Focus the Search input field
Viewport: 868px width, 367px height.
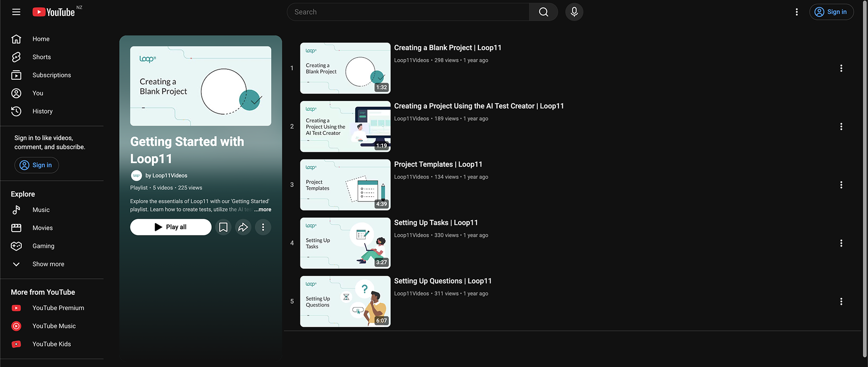pyautogui.click(x=408, y=12)
